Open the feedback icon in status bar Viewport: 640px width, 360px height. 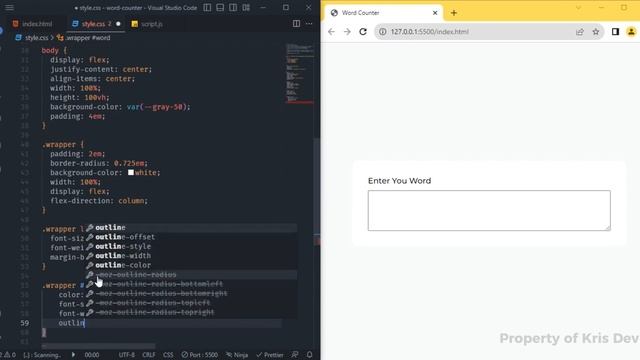pyautogui.click(x=295, y=355)
